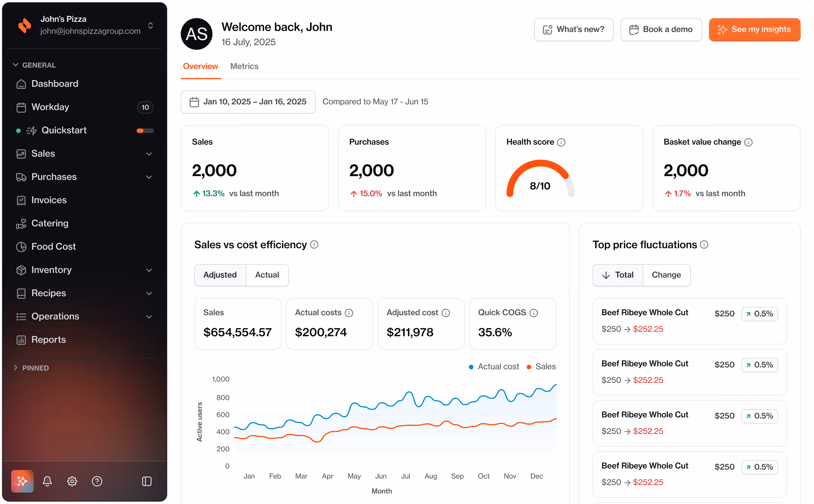814x504 pixels.
Task: Click the Quick COGS info icon
Action: (x=534, y=313)
